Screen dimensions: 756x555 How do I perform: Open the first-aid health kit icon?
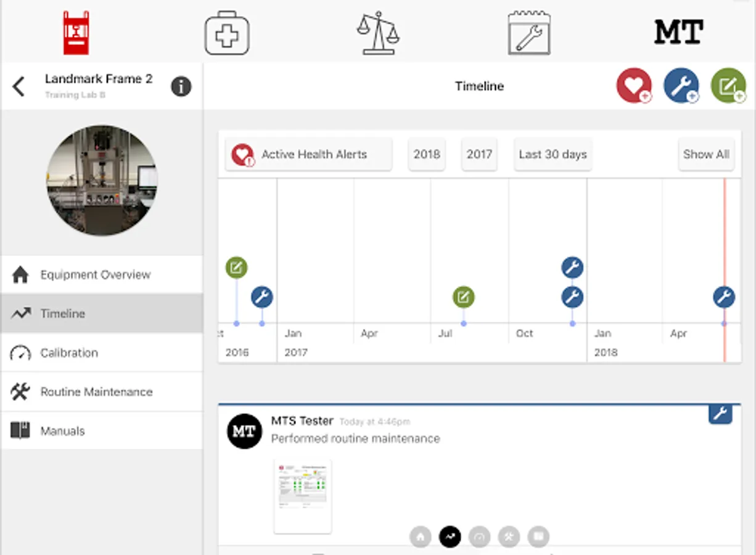[x=227, y=33]
